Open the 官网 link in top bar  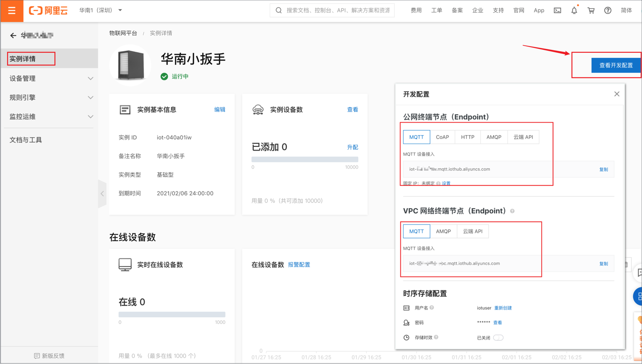[519, 10]
